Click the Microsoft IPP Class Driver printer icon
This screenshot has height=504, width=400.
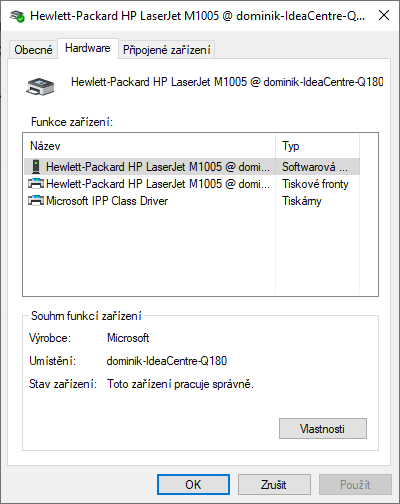pos(36,201)
